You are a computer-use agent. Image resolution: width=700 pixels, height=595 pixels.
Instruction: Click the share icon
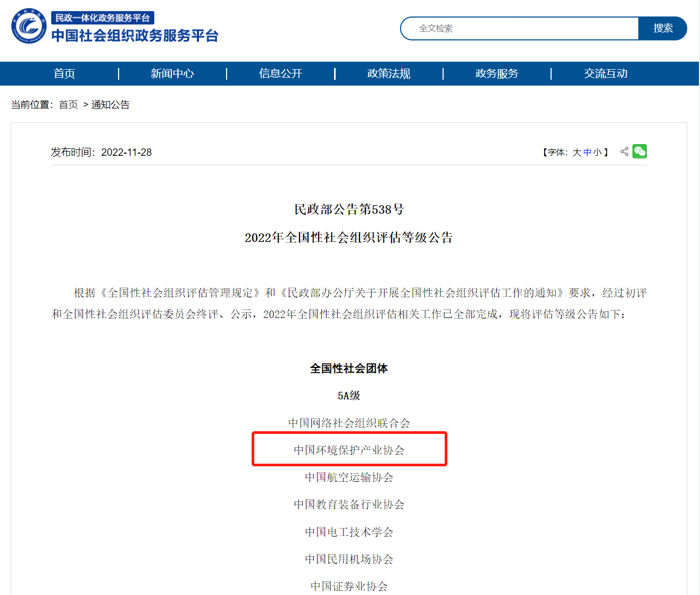tap(624, 152)
